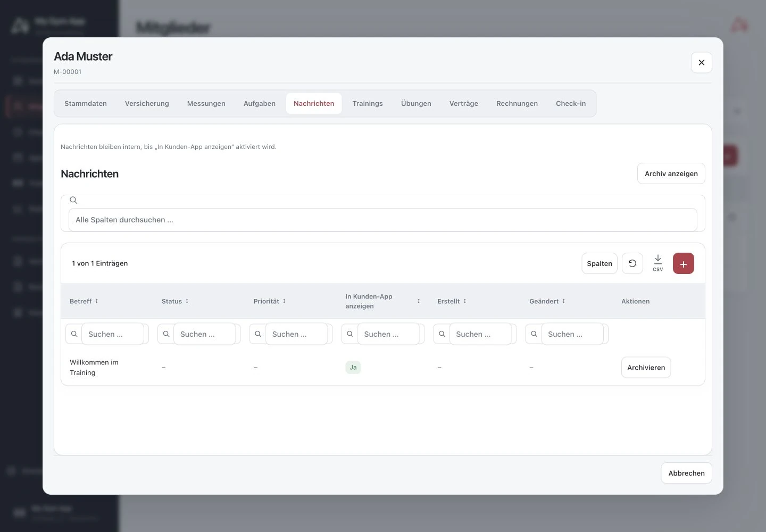Close the Ada Muster dialog with X
This screenshot has width=766, height=532.
click(x=702, y=62)
